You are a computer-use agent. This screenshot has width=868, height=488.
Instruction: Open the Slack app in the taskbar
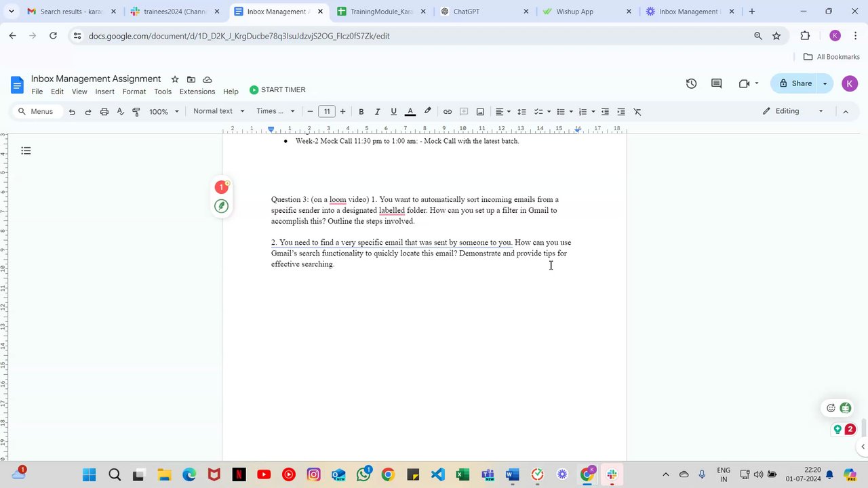pyautogui.click(x=612, y=475)
